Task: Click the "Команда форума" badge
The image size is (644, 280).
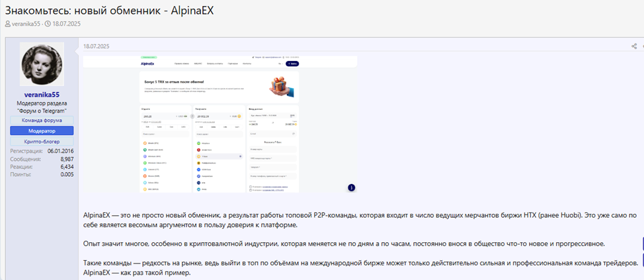Action: 42,120
